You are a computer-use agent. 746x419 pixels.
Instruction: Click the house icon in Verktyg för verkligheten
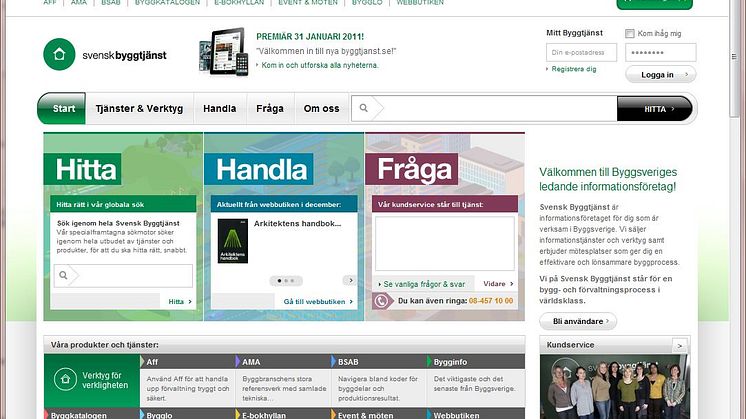(x=65, y=379)
